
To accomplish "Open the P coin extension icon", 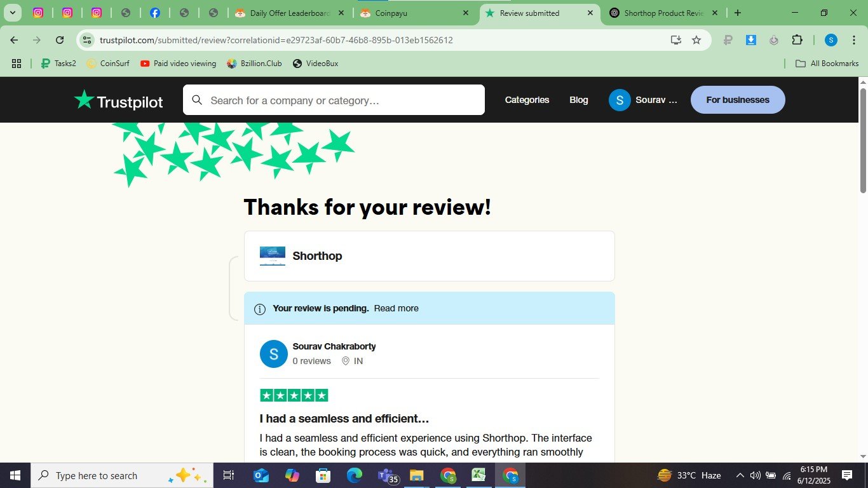I will point(728,40).
